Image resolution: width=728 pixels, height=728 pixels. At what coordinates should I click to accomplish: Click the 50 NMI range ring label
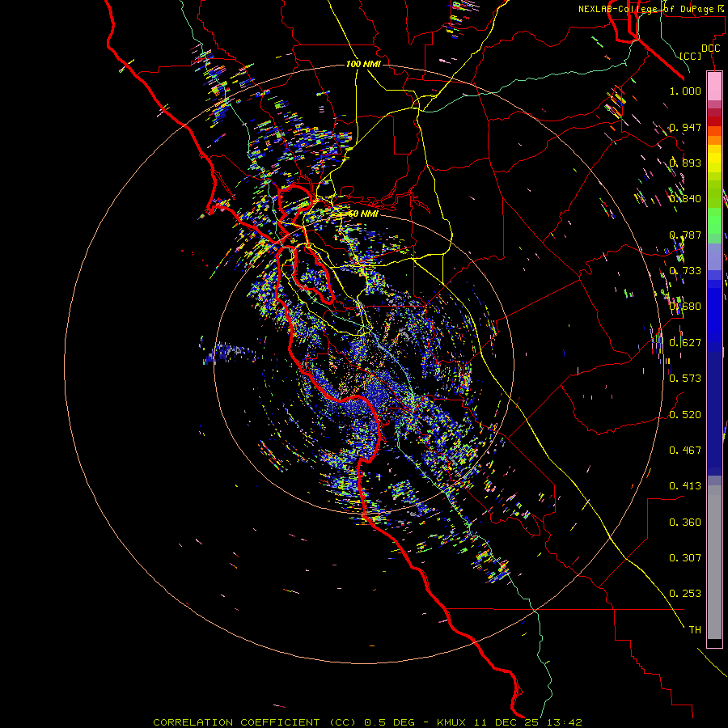(363, 214)
